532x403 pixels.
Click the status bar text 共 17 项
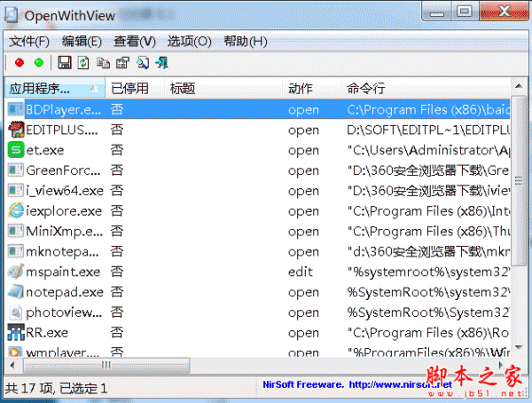30,389
